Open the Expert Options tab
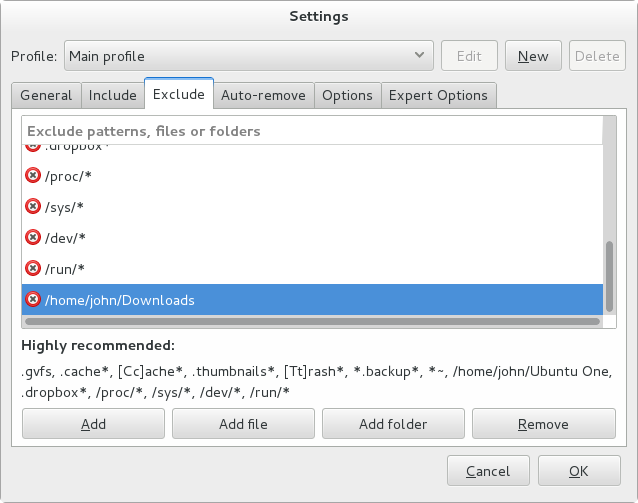 click(438, 96)
